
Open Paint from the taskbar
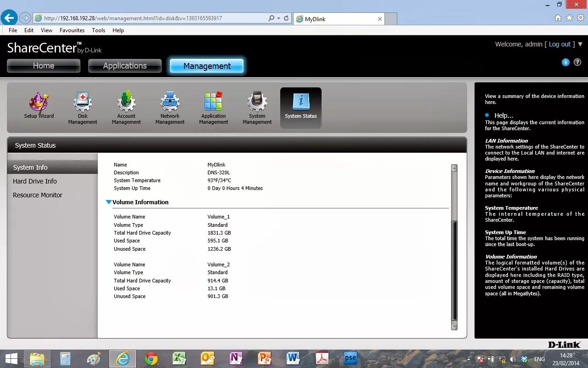(94, 359)
